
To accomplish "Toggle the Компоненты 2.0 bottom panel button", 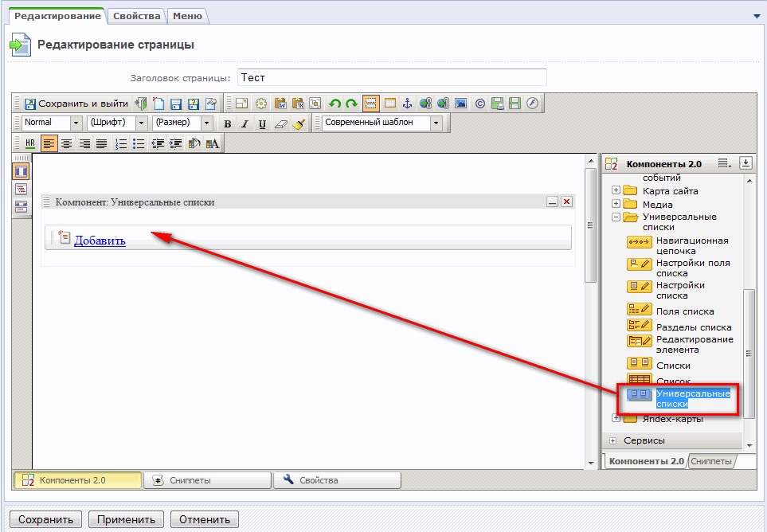I will tap(78, 480).
